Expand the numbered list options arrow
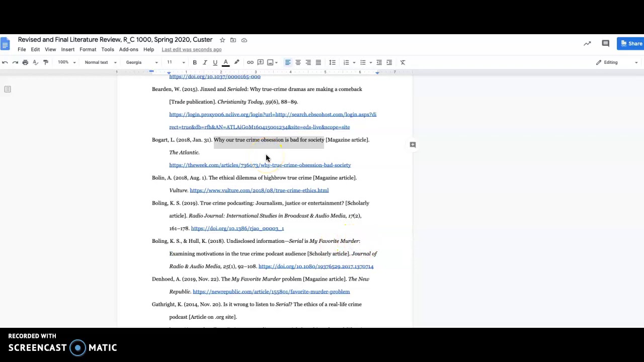The width and height of the screenshot is (644, 362). [x=354, y=63]
